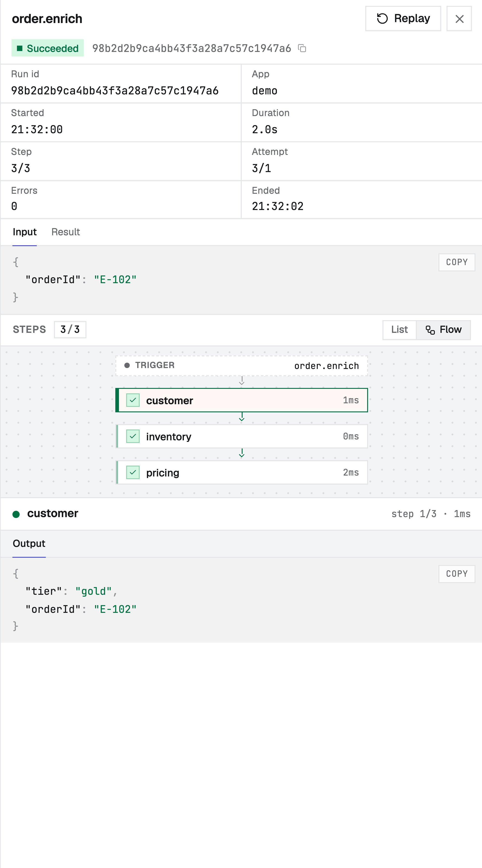Select the pricing step node

[241, 472]
